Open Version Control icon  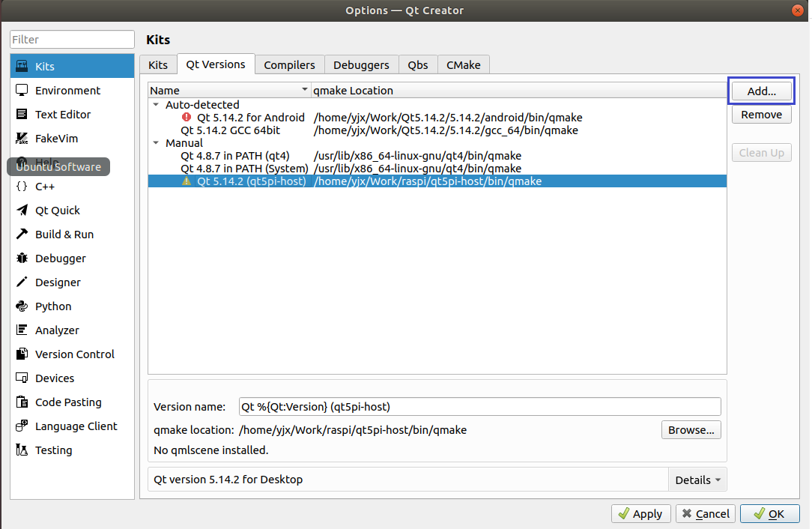pyautogui.click(x=22, y=354)
